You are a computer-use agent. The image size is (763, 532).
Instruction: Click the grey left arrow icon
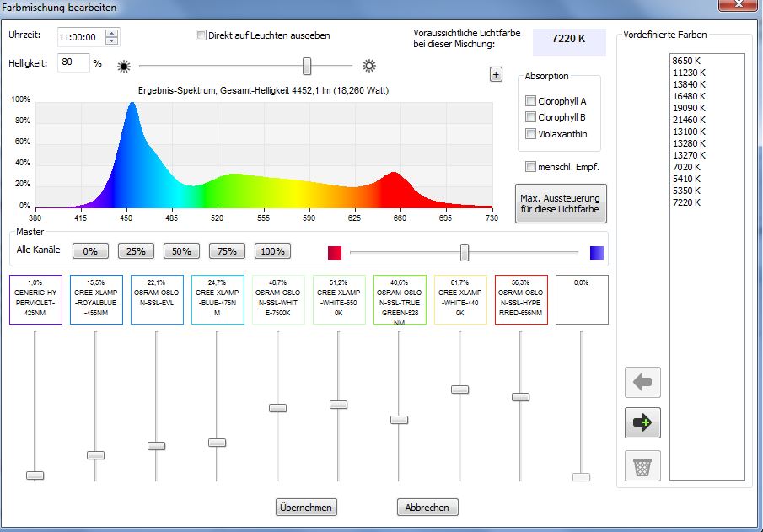tap(642, 382)
